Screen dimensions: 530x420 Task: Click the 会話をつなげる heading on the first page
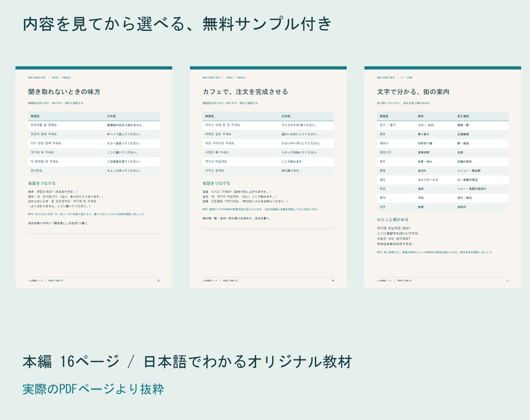[42, 183]
